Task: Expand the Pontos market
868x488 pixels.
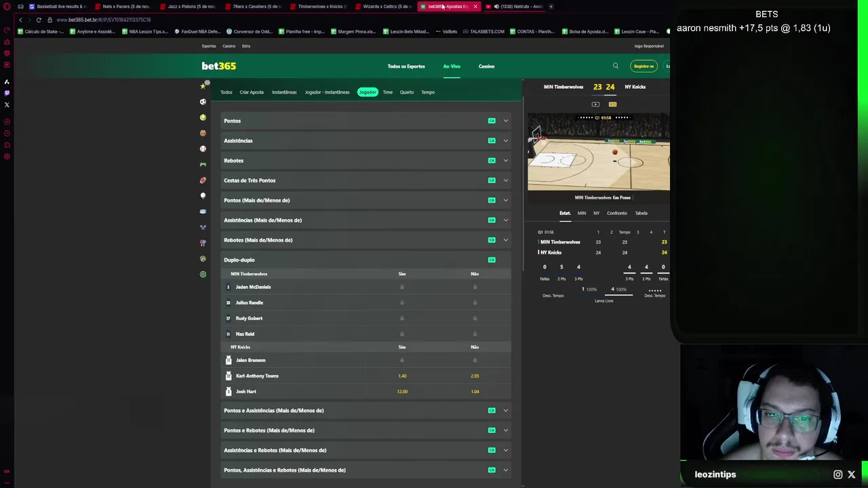Action: 366,121
